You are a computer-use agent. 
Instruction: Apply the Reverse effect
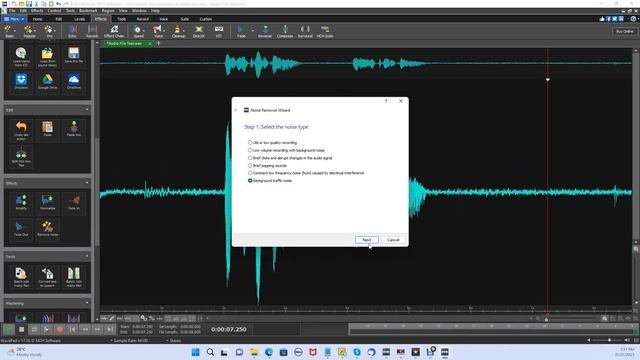click(x=265, y=31)
